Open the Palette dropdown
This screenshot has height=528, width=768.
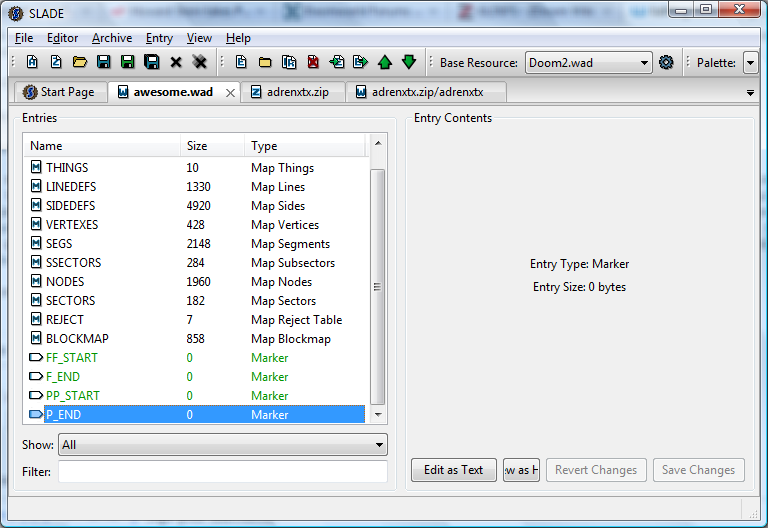[750, 63]
